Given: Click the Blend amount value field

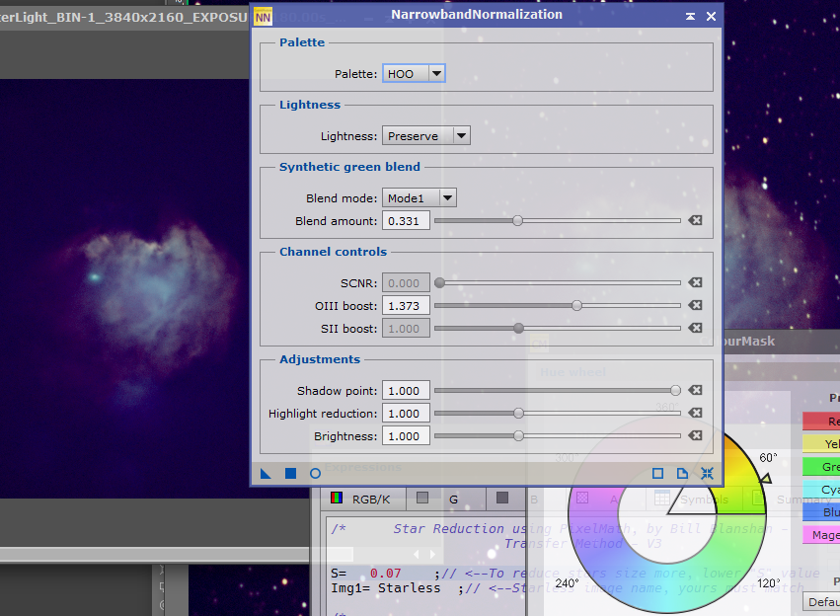Looking at the screenshot, I should click(406, 221).
